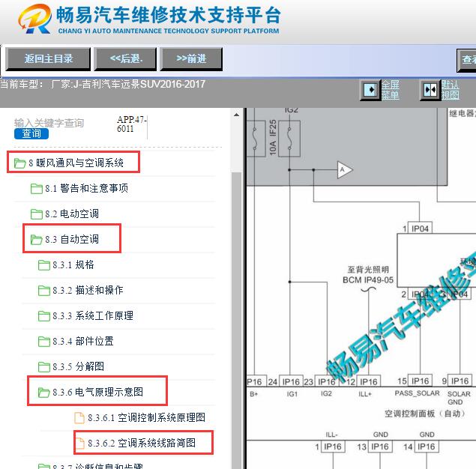The width and height of the screenshot is (476, 469).
Task: Open the 8.3.3 系统工作原理 entry
Action: click(93, 316)
